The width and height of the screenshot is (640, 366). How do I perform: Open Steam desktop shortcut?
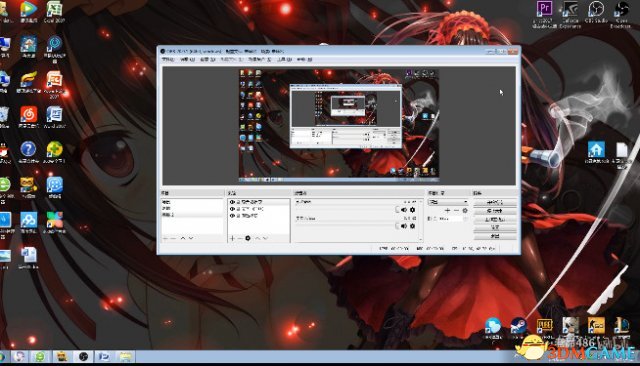click(518, 328)
